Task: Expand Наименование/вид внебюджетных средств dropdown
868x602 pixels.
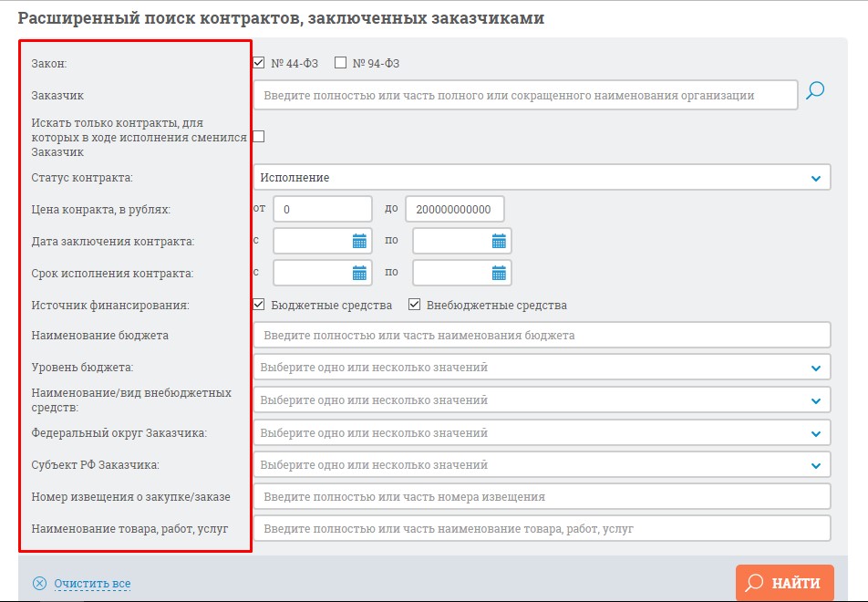Action: pos(542,400)
